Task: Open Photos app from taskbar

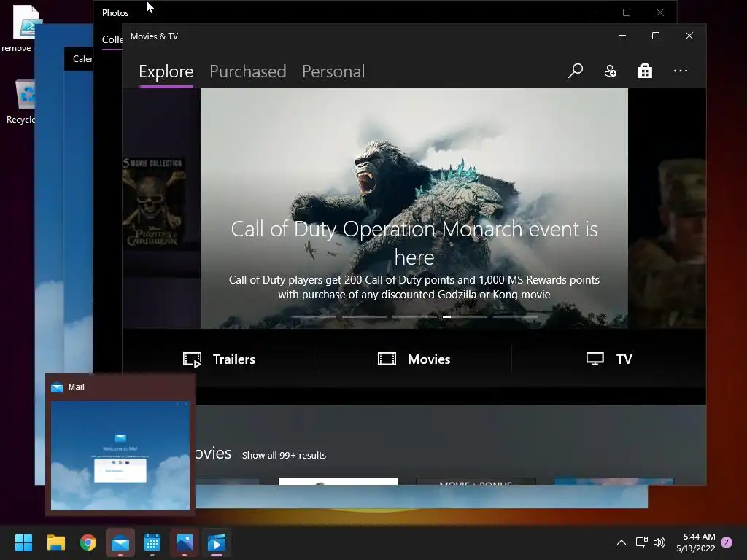Action: [185, 542]
